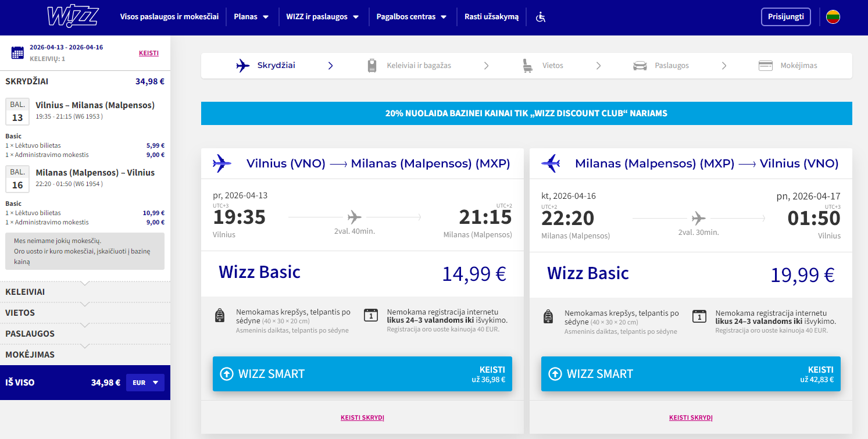868x439 pixels.
Task: Click the Wizz Discount Club 20% banner
Action: click(x=526, y=113)
